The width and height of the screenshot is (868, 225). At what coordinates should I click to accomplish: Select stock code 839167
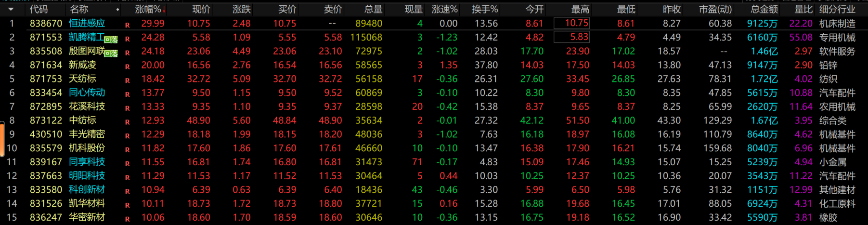click(x=46, y=162)
